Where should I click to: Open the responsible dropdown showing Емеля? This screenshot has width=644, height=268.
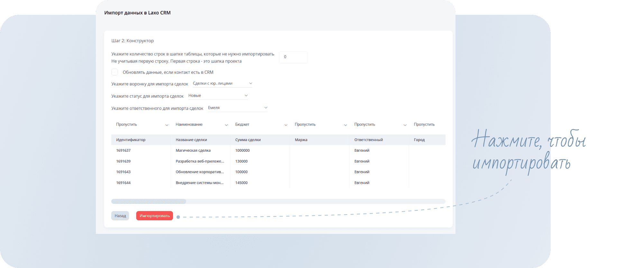click(237, 108)
